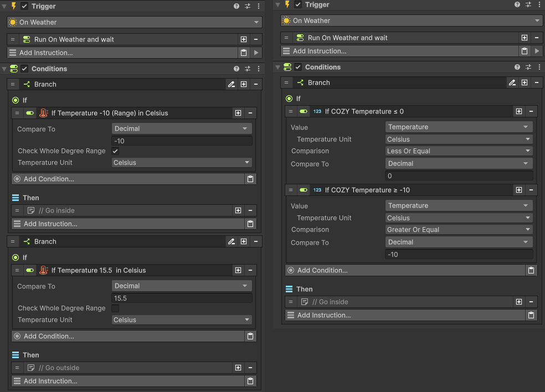The height and width of the screenshot is (392, 545).
Task: Disable the If Temperature -10 (Range) condition switch
Action: pos(30,113)
